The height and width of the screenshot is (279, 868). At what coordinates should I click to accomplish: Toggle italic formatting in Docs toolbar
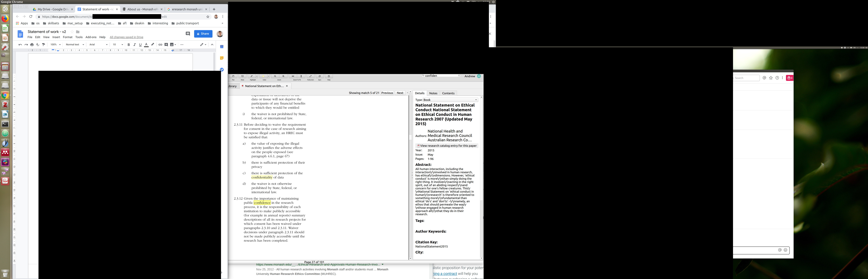tap(134, 44)
